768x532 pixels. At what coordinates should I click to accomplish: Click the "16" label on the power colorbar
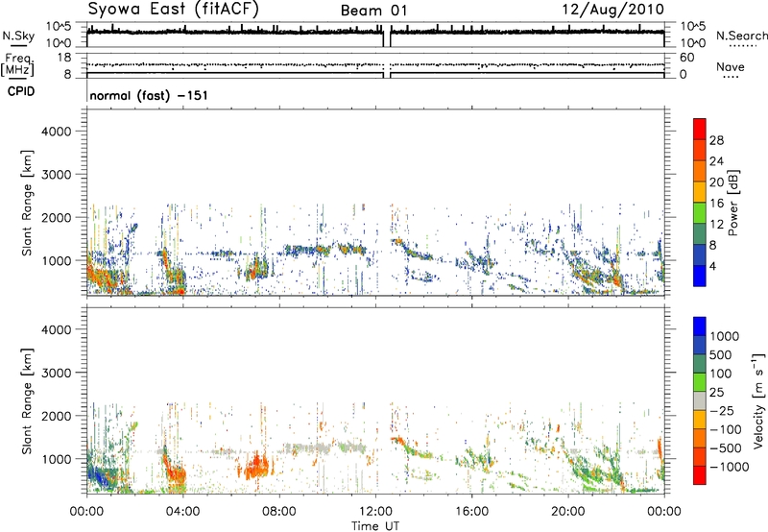(x=716, y=204)
